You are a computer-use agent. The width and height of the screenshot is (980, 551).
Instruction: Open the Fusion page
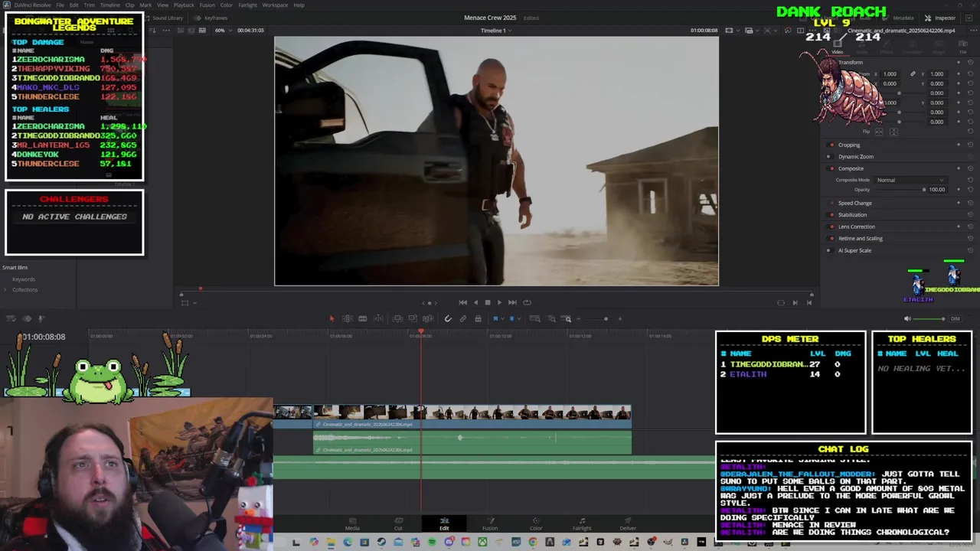[490, 524]
